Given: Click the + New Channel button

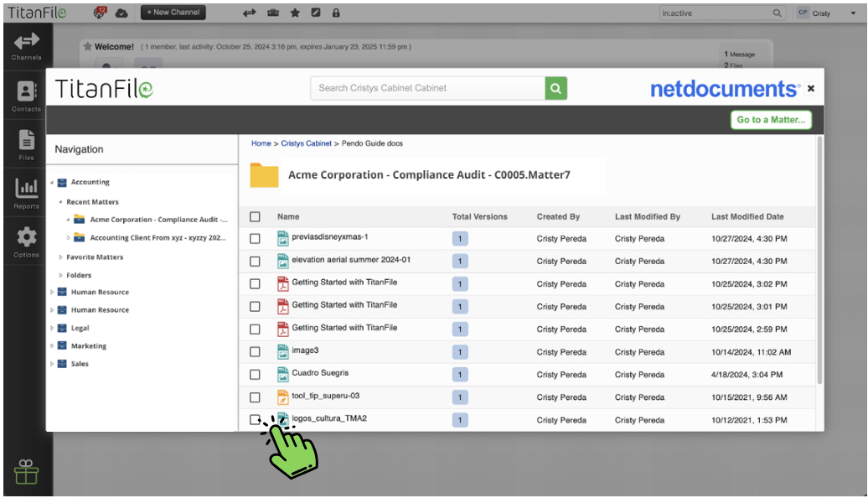Looking at the screenshot, I should pos(173,13).
